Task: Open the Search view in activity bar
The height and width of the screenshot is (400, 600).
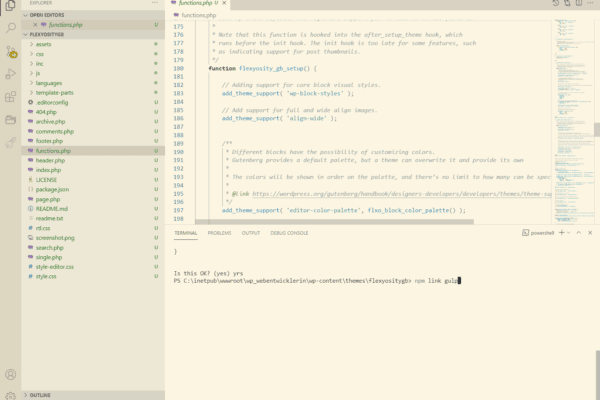Action: (11, 28)
